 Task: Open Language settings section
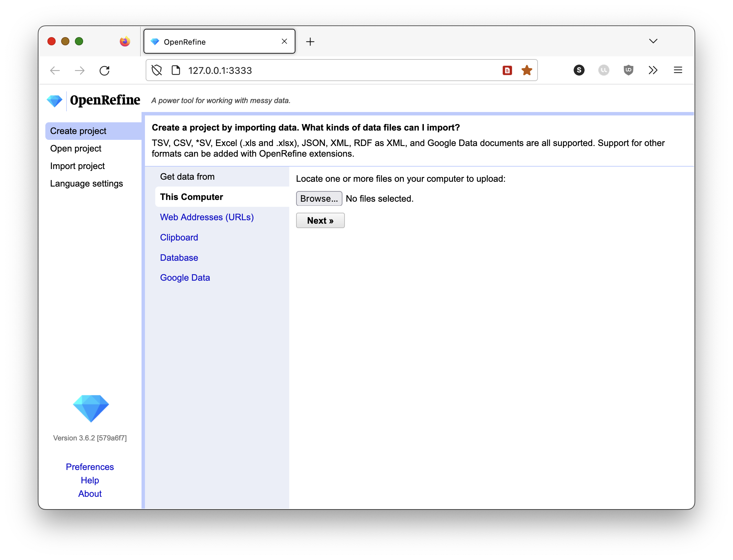pos(86,183)
